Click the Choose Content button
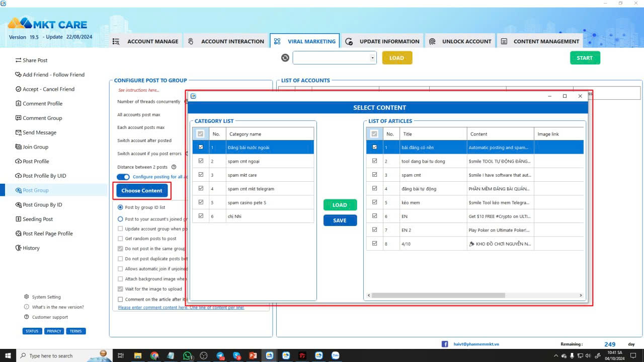The image size is (644, 362). [142, 190]
